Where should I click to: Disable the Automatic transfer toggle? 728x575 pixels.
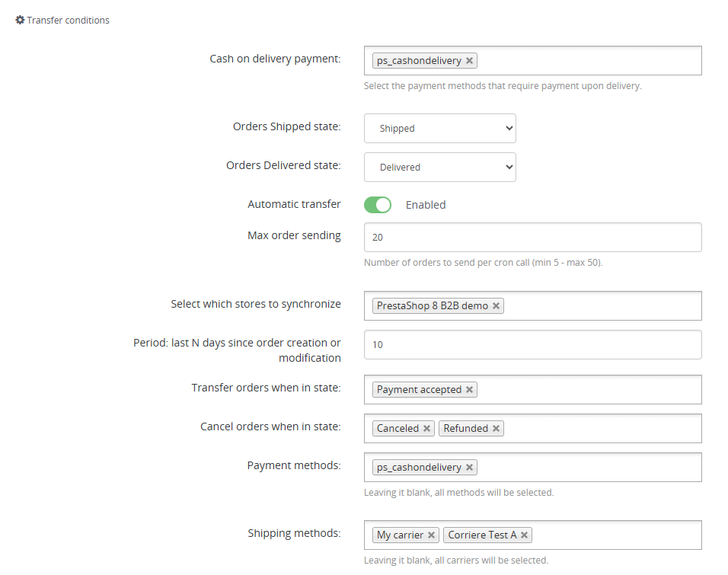[378, 205]
